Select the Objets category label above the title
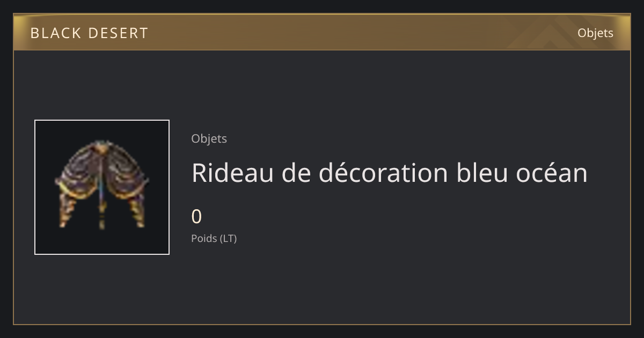644x338 pixels. click(x=209, y=139)
